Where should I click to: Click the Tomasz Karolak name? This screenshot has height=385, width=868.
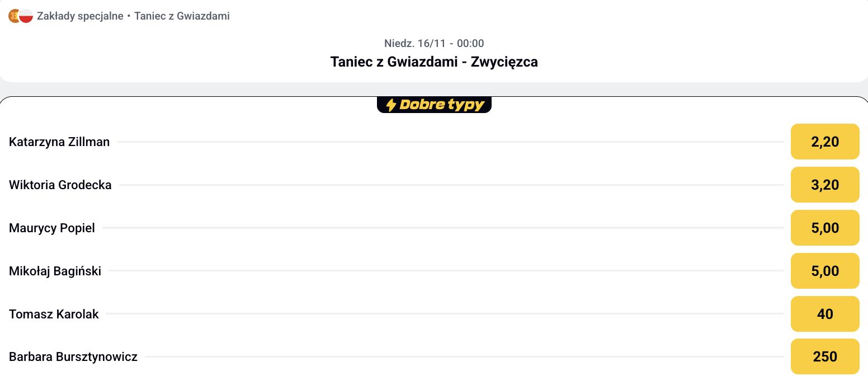click(54, 314)
